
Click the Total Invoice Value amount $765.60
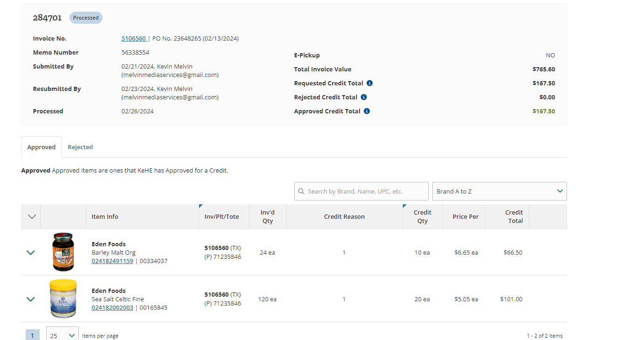click(544, 69)
